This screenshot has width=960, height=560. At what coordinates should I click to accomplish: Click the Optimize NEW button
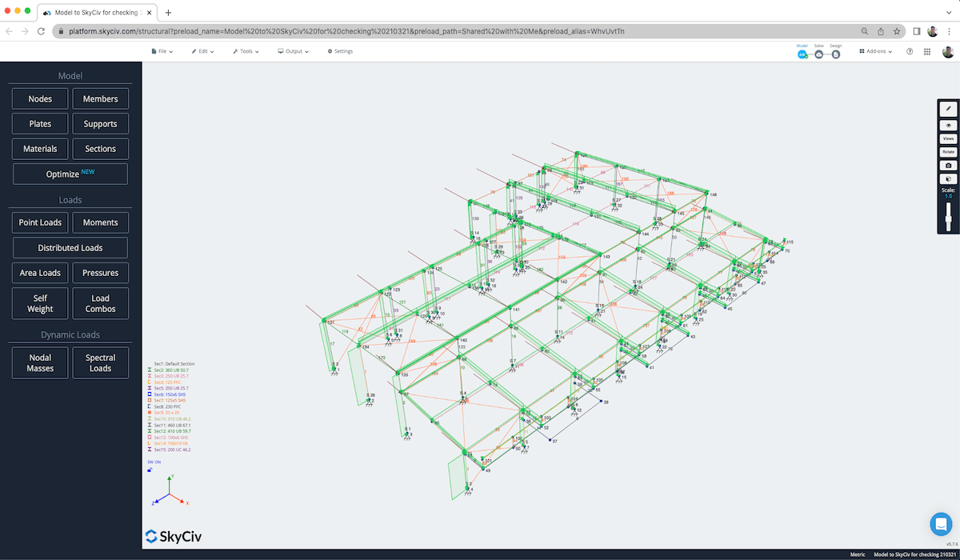tap(70, 173)
